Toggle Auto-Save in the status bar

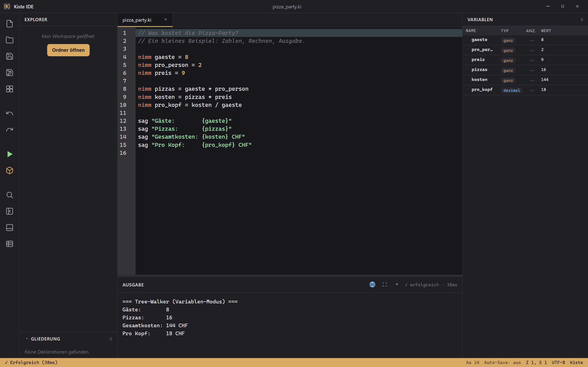pyautogui.click(x=502, y=362)
